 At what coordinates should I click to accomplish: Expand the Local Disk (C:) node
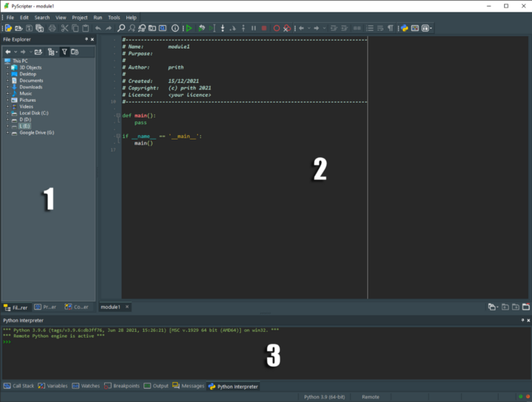click(x=7, y=113)
